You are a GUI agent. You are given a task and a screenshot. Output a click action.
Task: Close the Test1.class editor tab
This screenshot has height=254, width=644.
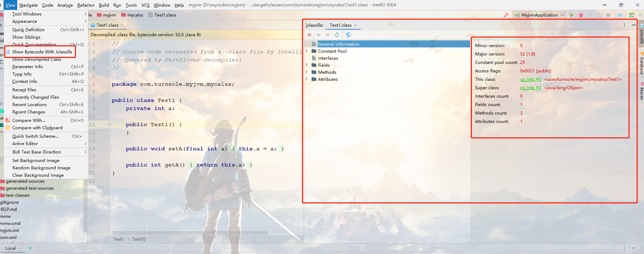(x=122, y=25)
